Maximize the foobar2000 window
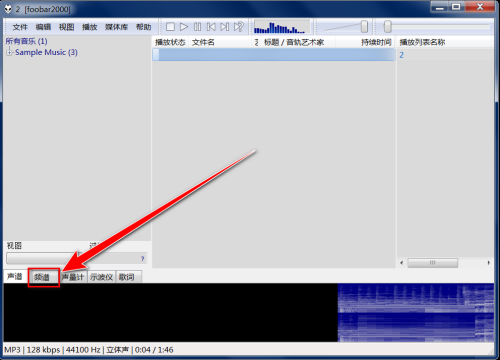The width and height of the screenshot is (500, 360). [x=456, y=7]
